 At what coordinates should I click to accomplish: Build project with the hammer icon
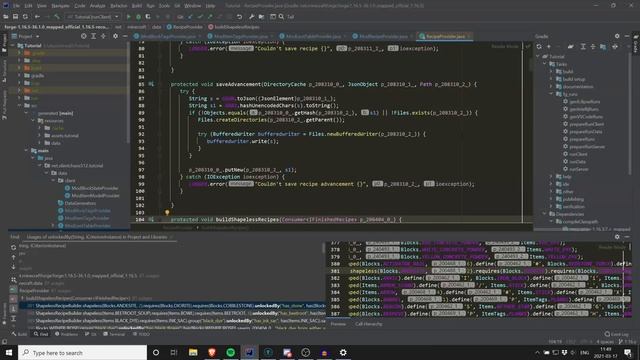(57, 17)
